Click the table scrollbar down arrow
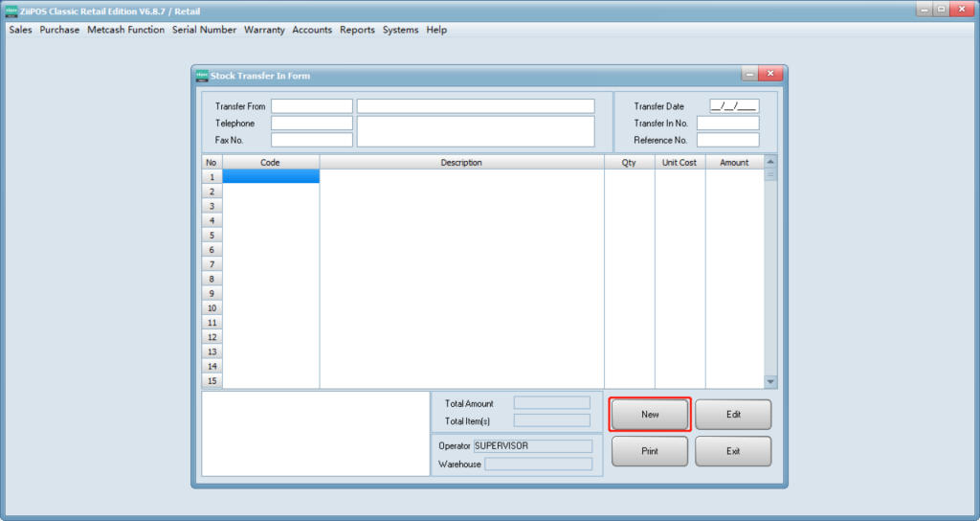 click(x=770, y=381)
